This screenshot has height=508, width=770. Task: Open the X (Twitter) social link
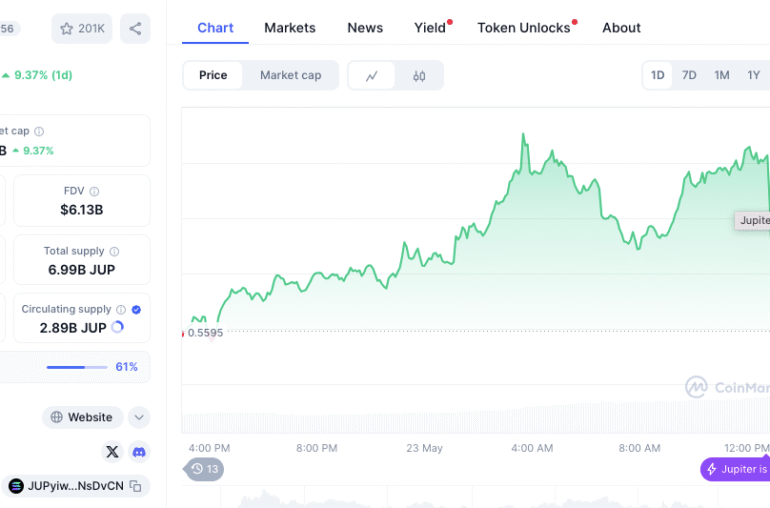tap(112, 452)
